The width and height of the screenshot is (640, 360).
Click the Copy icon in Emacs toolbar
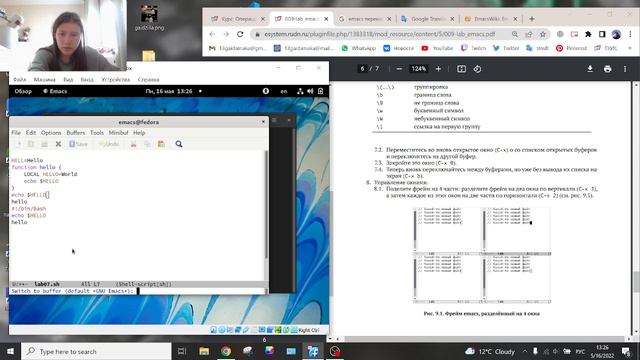click(x=147, y=144)
